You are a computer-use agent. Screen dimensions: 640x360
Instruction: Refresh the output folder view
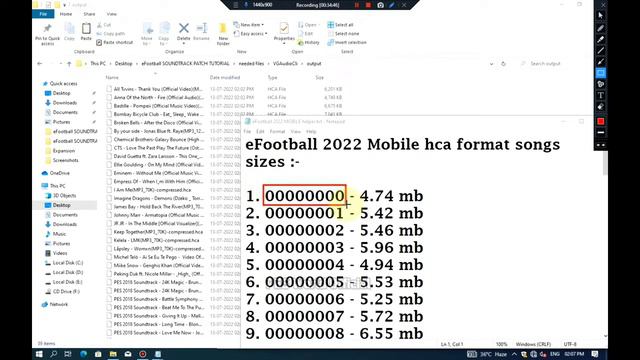coord(503,64)
